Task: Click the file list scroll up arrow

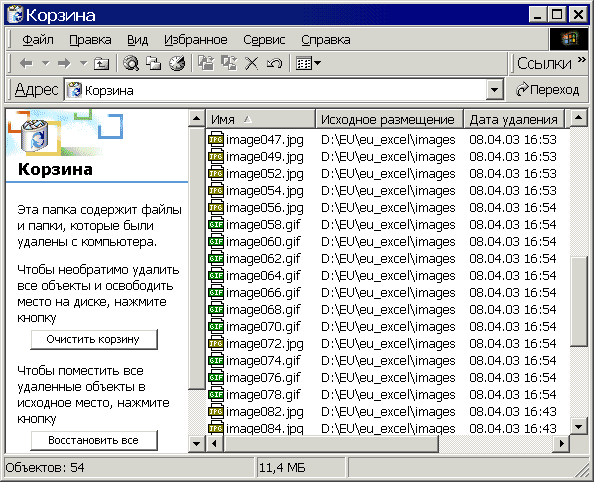Action: tap(578, 119)
